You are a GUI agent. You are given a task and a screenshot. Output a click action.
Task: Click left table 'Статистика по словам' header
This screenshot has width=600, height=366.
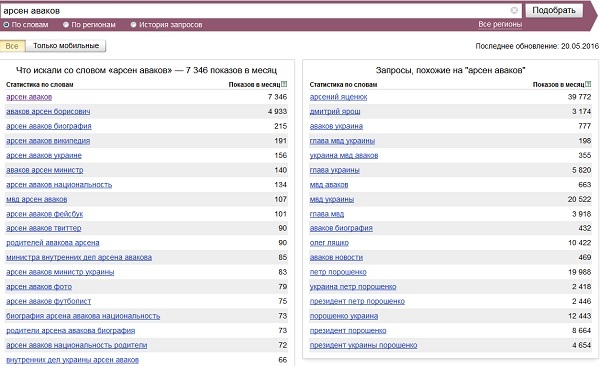tap(39, 85)
